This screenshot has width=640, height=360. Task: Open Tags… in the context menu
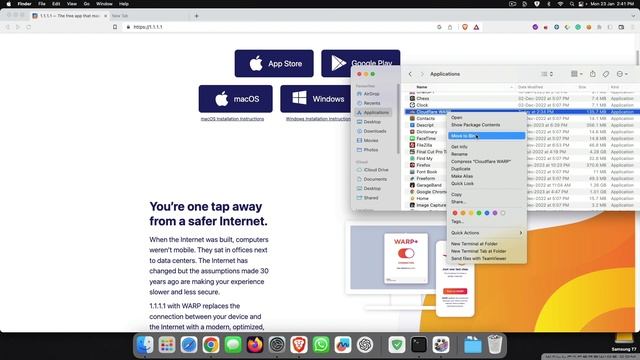(x=457, y=221)
